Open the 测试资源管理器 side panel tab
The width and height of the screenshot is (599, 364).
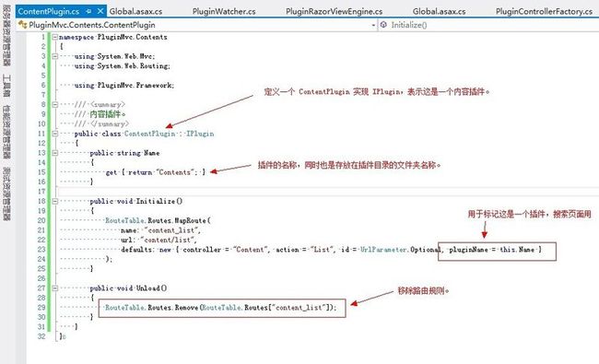click(x=6, y=194)
